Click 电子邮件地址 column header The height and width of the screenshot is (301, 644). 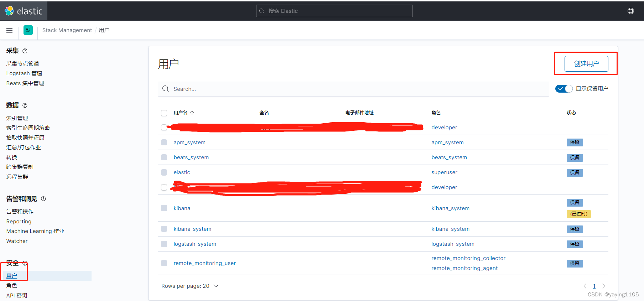pyautogui.click(x=359, y=113)
